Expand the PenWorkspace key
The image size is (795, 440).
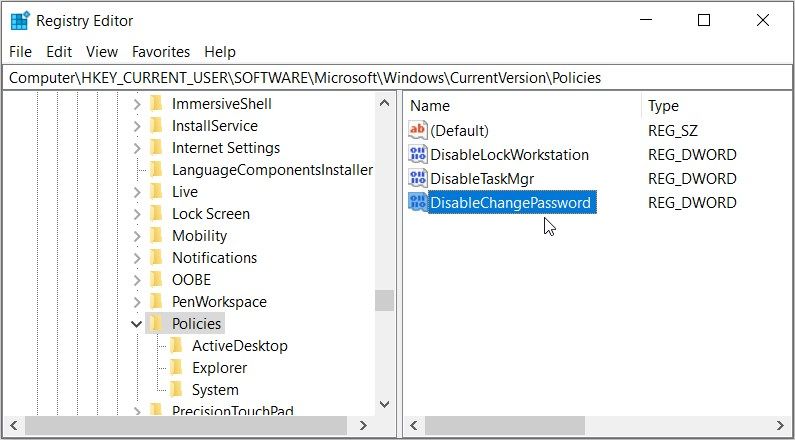[137, 303]
